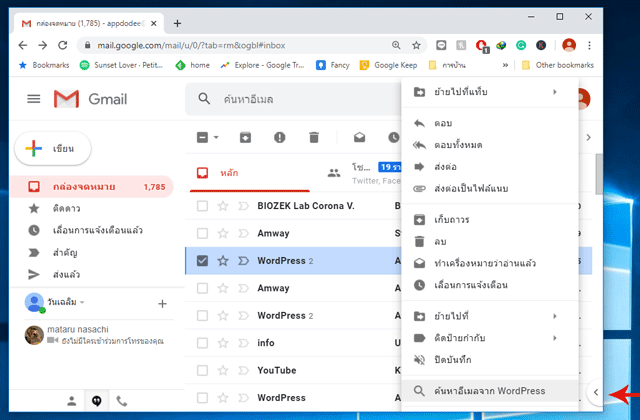
Task: Select ลบ in the context menu
Action: (490, 242)
